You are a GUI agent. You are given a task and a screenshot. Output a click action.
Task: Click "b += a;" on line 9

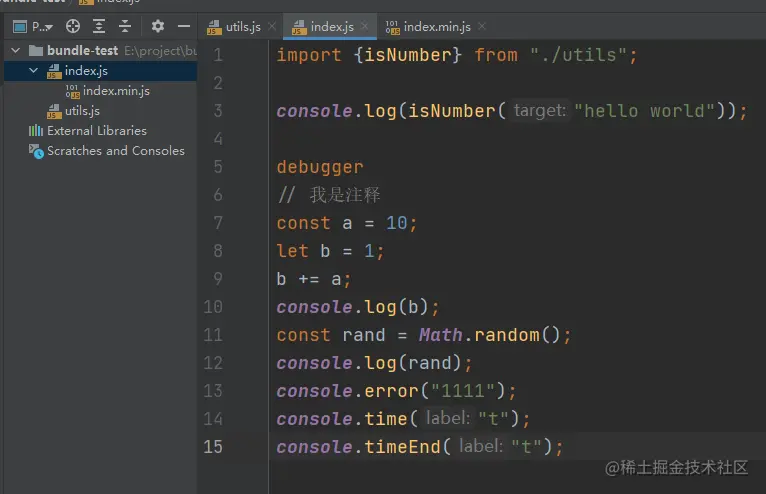314,279
